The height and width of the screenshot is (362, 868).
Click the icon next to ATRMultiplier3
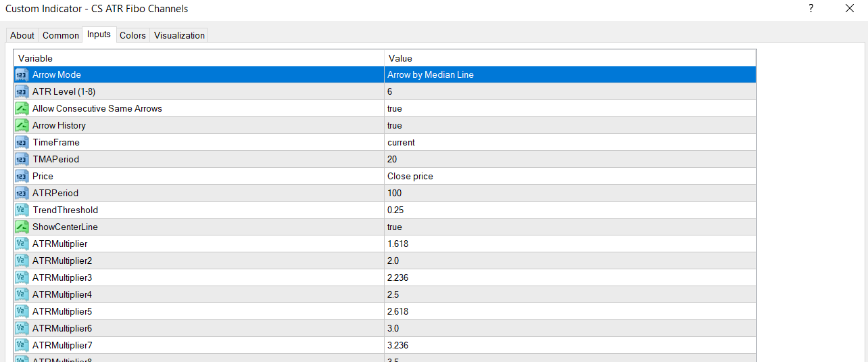(21, 277)
